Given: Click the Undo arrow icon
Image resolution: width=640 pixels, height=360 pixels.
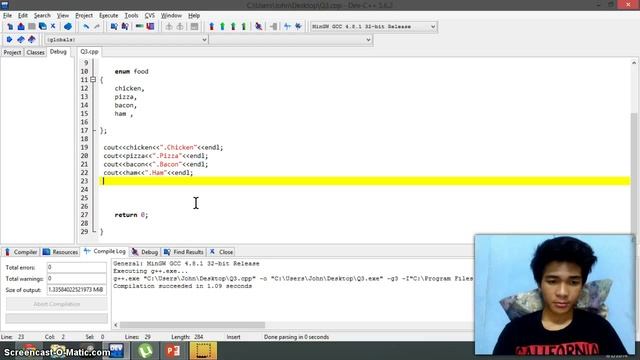Looking at the screenshot, I should 86,27.
